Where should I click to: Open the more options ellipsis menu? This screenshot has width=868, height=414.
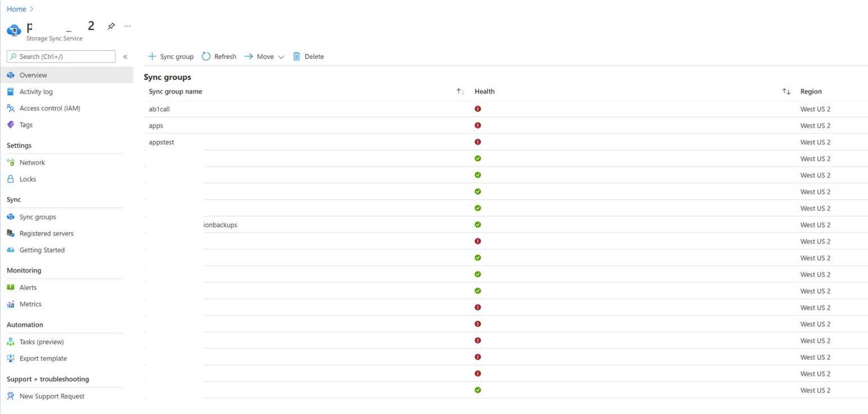pos(128,26)
